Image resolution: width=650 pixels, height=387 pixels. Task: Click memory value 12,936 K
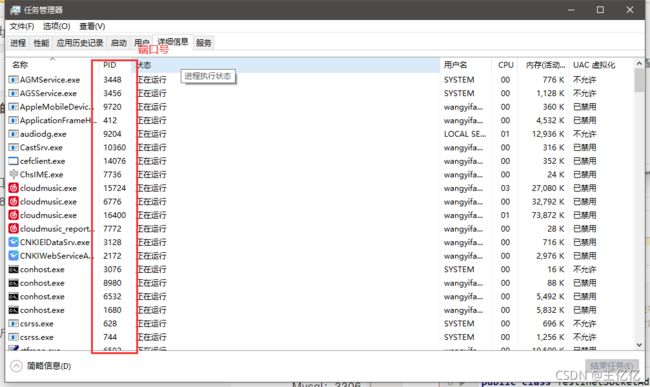548,134
